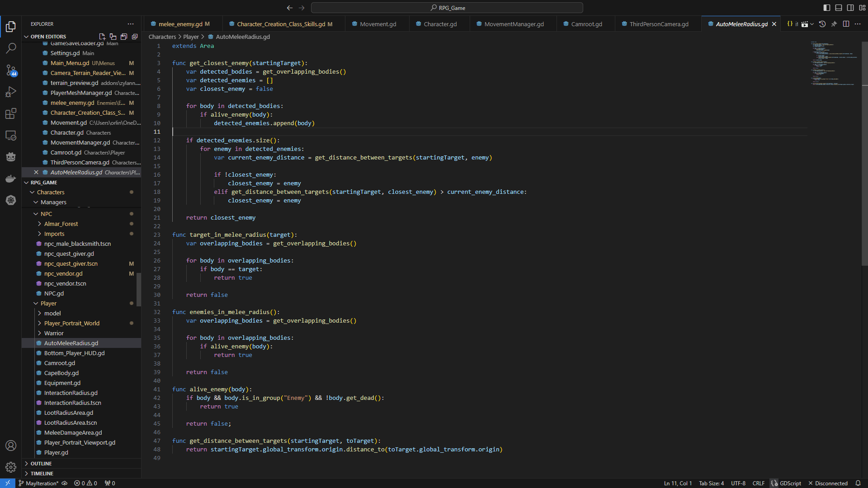Click the line number column at line 18
This screenshot has width=868, height=488.
pyautogui.click(x=156, y=192)
